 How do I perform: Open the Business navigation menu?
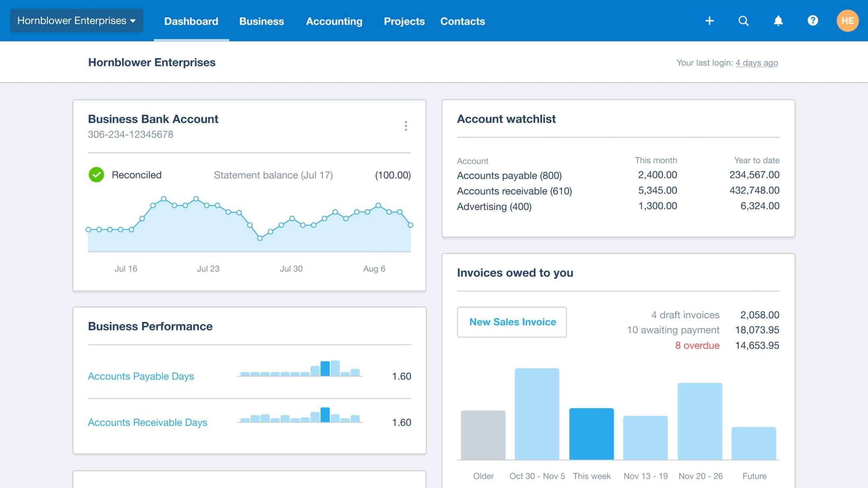click(262, 21)
